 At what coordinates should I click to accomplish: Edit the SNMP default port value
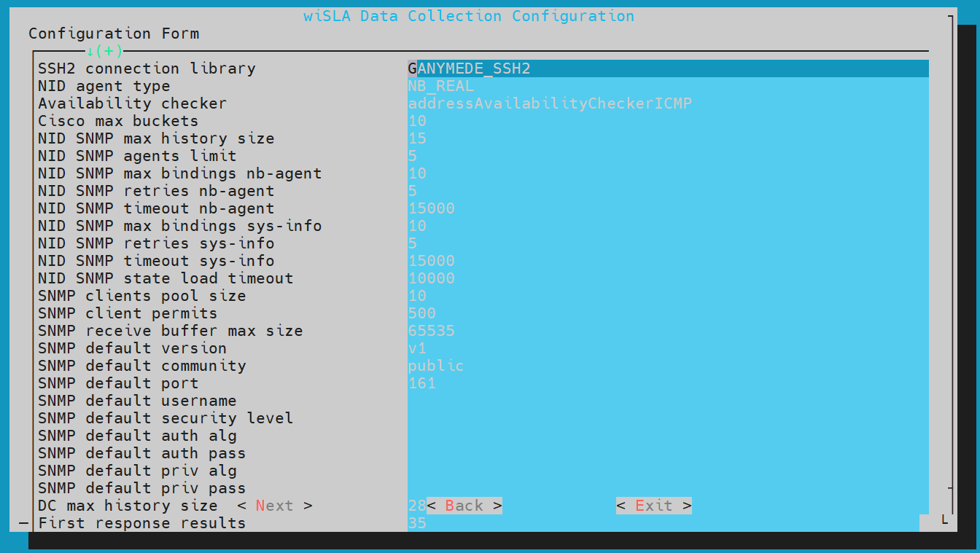coord(667,383)
